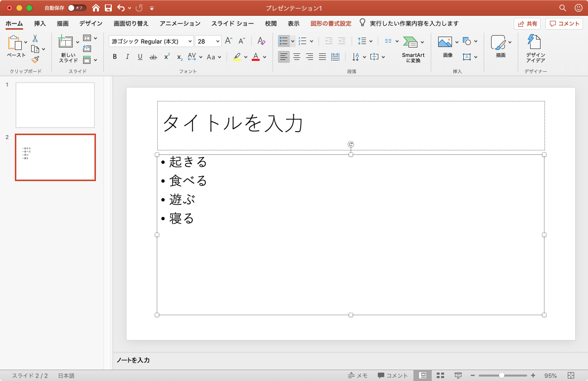588x381 pixels.
Task: Click the コメント button at top right
Action: coord(564,23)
